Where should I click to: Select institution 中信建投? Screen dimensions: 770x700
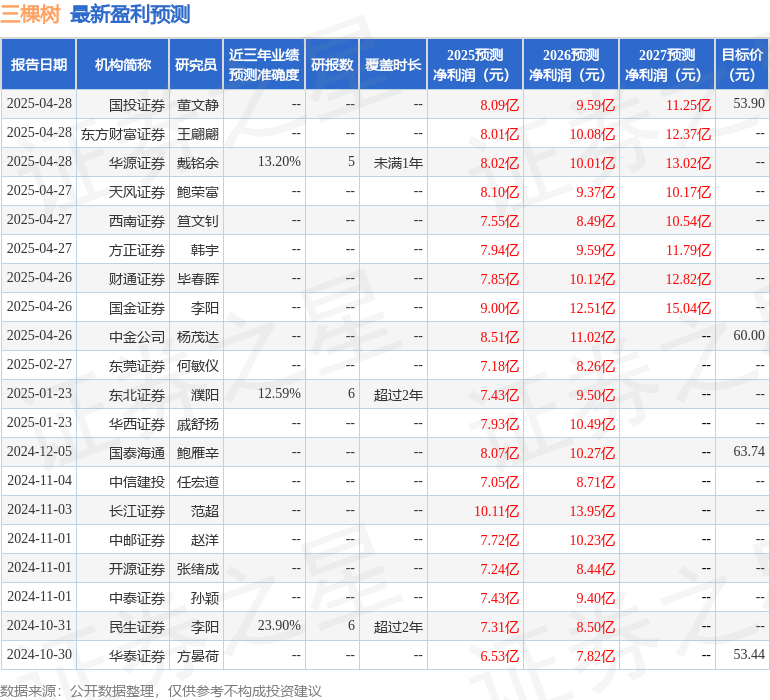click(x=137, y=482)
